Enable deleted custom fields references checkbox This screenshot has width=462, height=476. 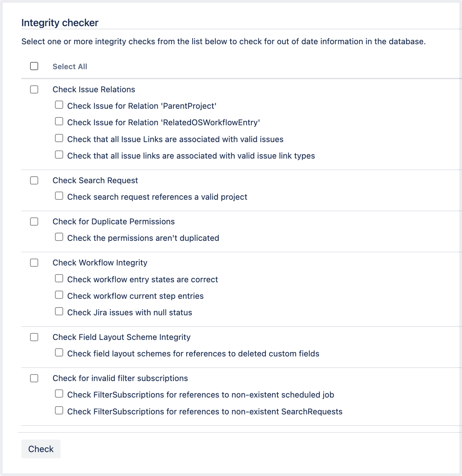[x=59, y=353]
